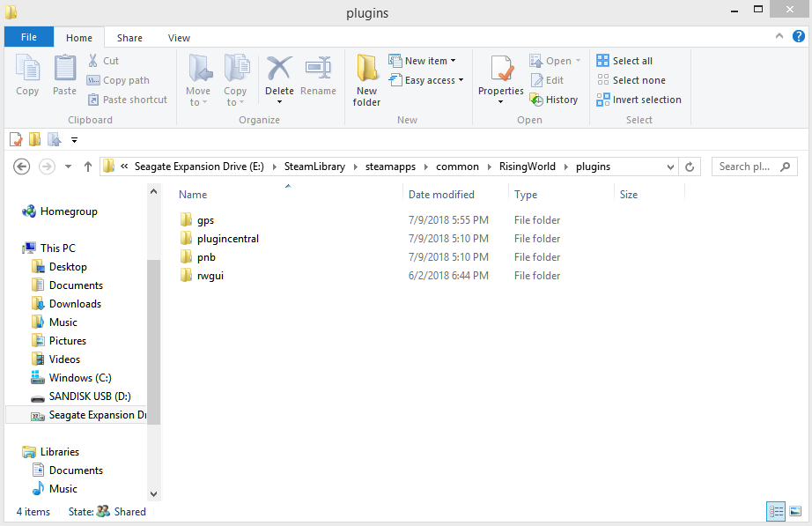
Task: Click the Search plugins input field
Action: tap(747, 167)
